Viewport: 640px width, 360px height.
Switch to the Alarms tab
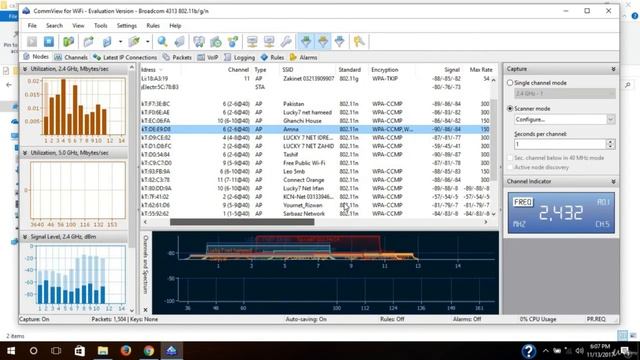(x=303, y=57)
